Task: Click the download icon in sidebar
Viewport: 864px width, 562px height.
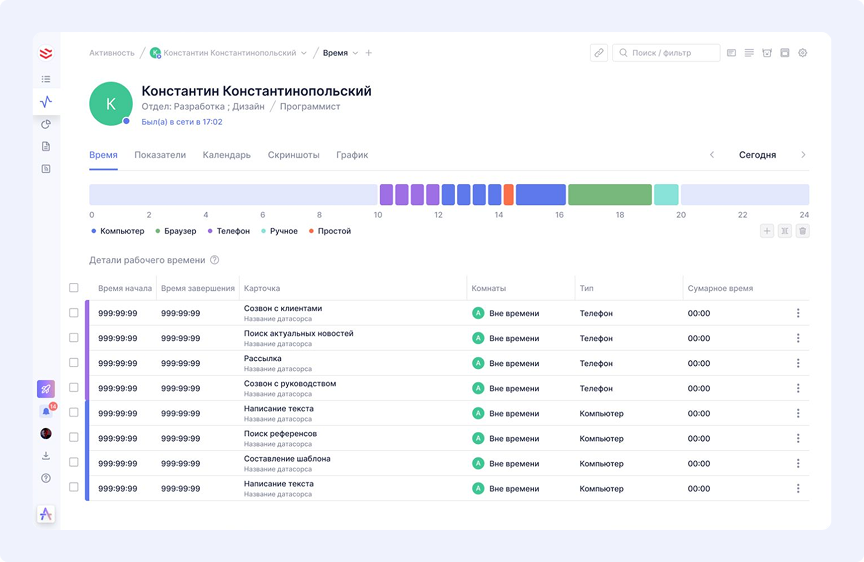Action: click(x=46, y=456)
